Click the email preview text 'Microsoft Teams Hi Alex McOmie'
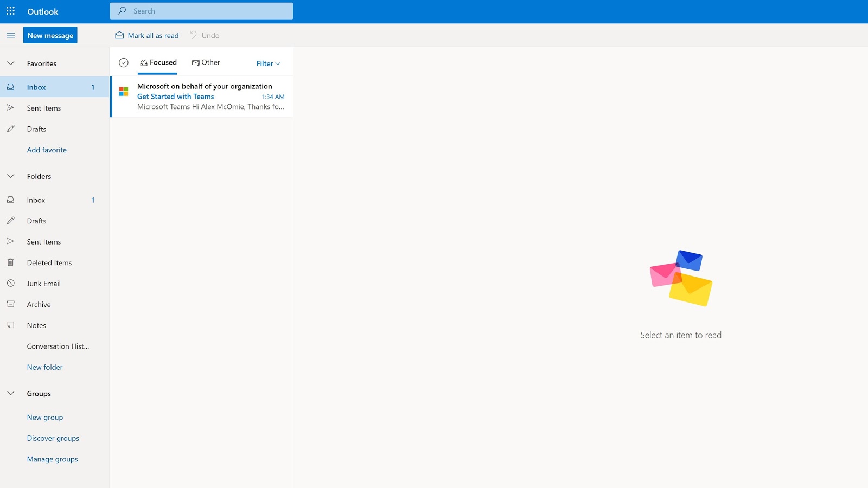Viewport: 868px width, 488px height. (210, 107)
